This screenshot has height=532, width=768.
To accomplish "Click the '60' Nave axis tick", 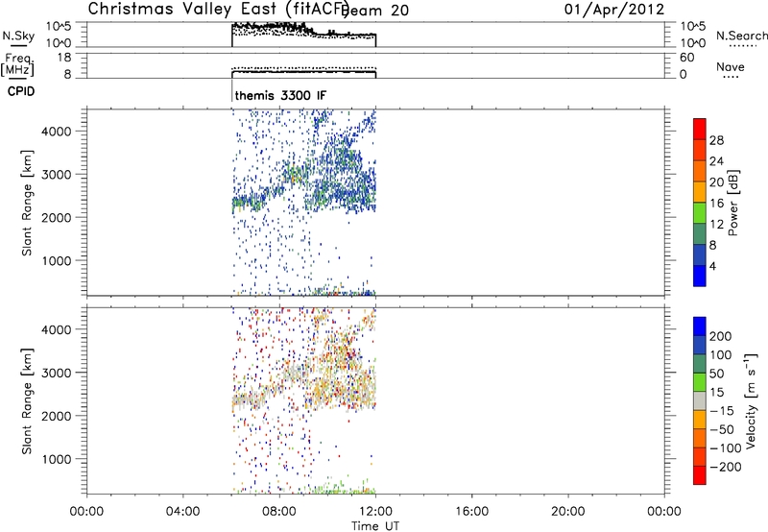I will pos(686,58).
